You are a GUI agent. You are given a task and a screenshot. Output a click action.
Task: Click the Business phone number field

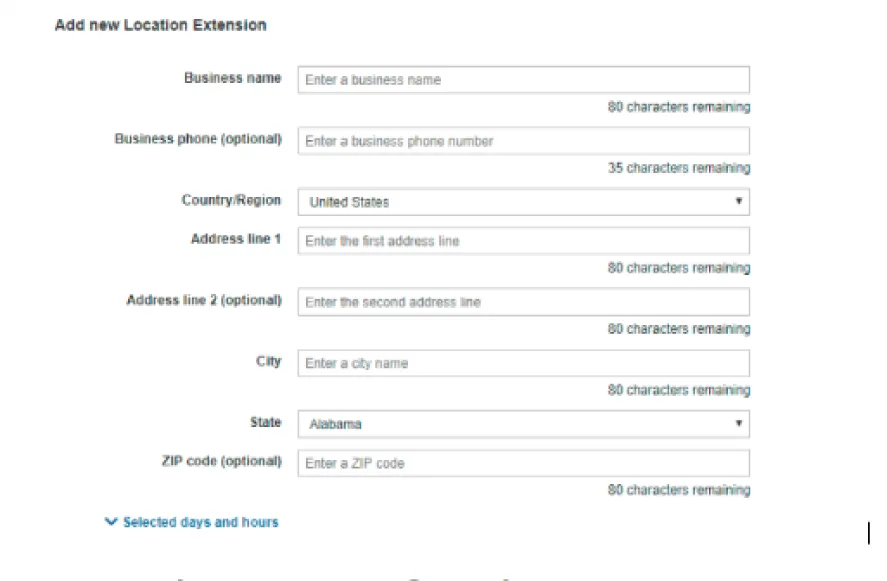pos(522,140)
